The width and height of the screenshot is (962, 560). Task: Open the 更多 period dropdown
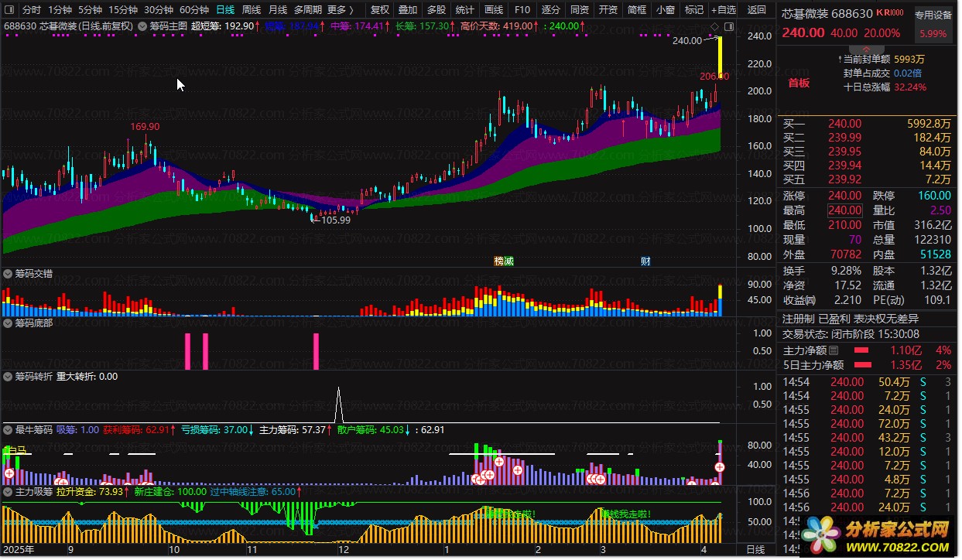[x=341, y=10]
